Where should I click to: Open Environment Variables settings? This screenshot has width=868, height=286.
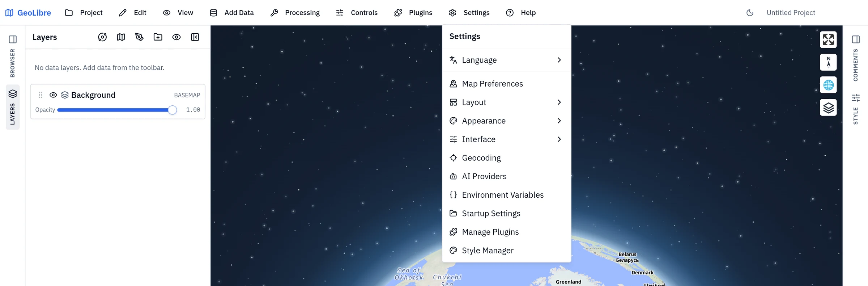tap(506, 195)
